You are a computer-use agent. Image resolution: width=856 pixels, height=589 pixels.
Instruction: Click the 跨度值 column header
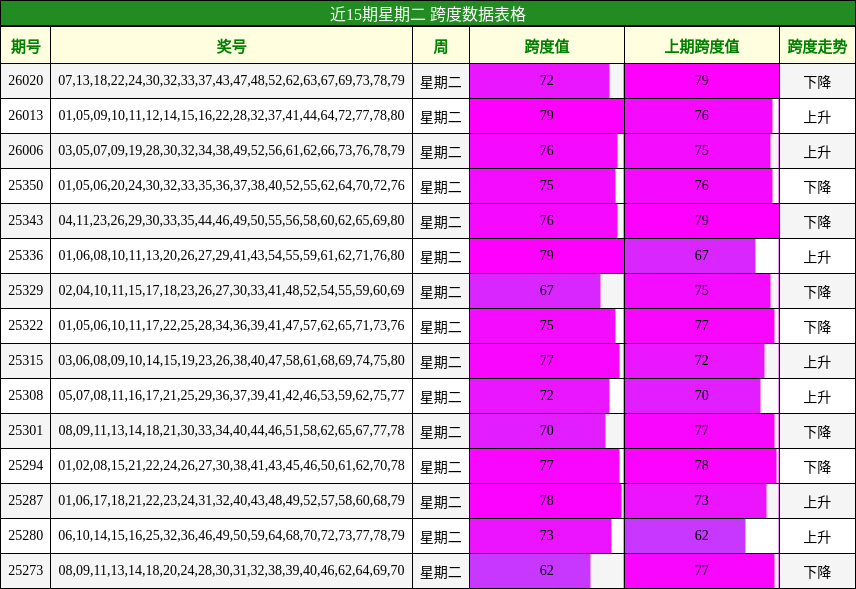[x=546, y=46]
